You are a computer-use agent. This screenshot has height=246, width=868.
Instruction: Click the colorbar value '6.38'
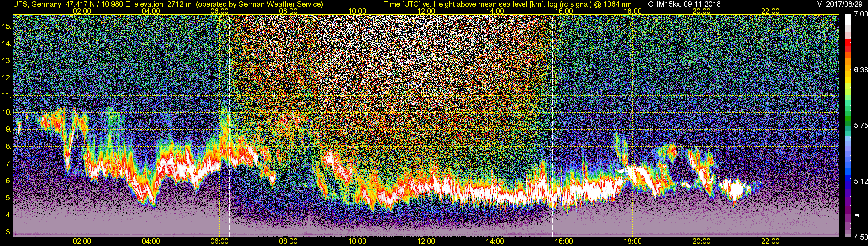pyautogui.click(x=860, y=70)
